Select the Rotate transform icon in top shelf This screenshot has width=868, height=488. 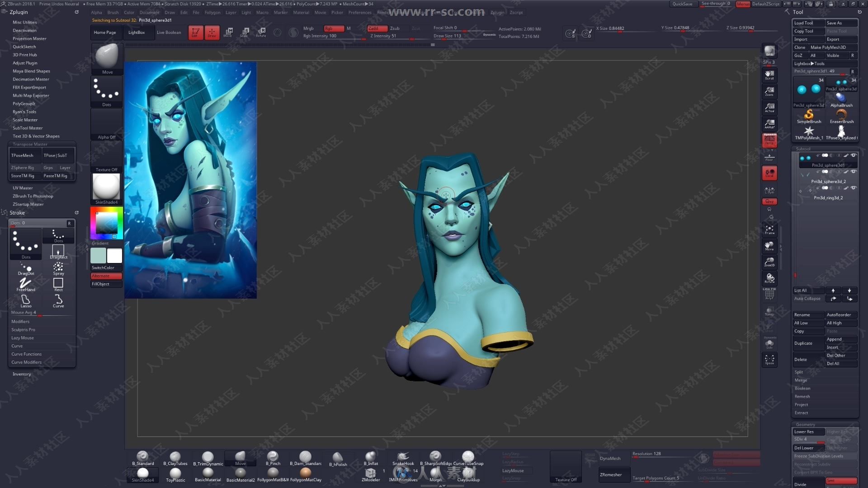point(261,32)
